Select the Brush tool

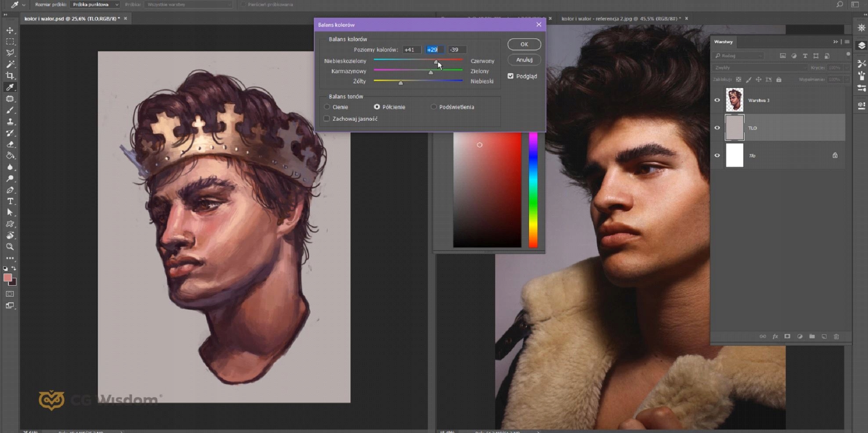pyautogui.click(x=10, y=110)
